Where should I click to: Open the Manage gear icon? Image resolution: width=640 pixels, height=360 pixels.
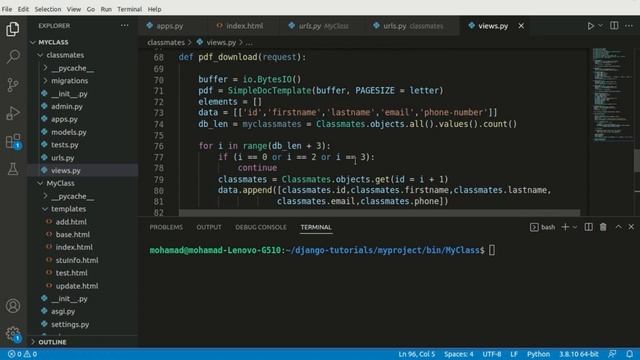[13, 333]
